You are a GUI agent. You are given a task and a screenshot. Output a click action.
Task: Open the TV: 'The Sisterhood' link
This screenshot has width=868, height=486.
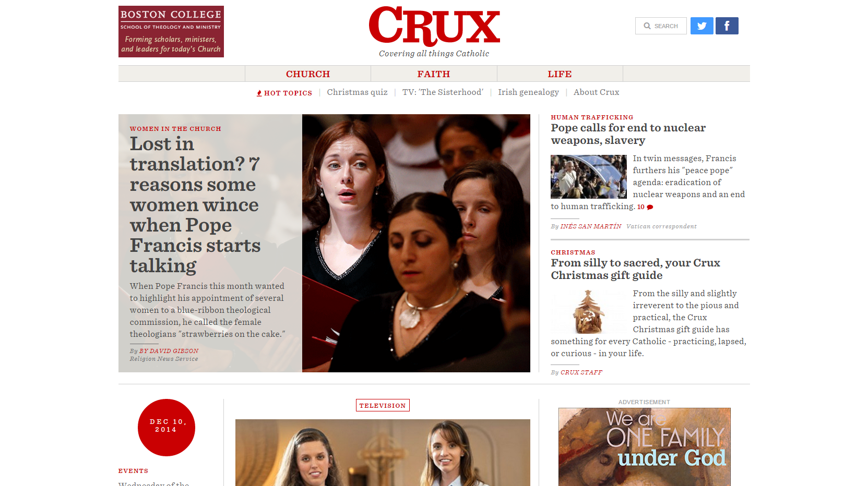[x=443, y=92]
